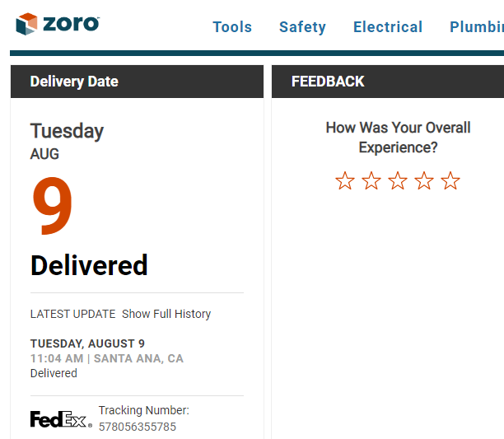Select the second feedback star
504x439 pixels.
point(371,180)
